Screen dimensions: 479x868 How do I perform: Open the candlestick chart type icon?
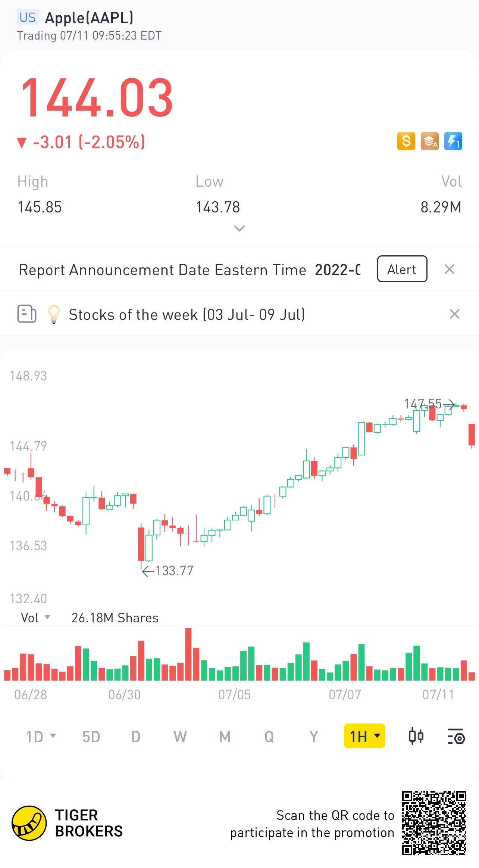[x=416, y=736]
